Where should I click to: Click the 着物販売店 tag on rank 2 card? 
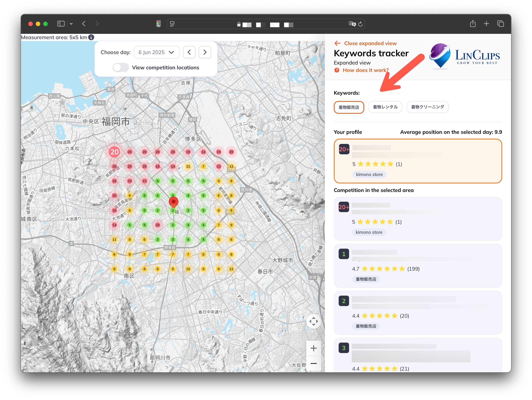point(366,326)
